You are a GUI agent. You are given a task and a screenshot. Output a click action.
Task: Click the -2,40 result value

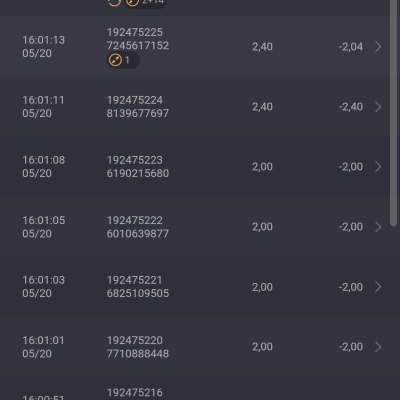tap(351, 107)
